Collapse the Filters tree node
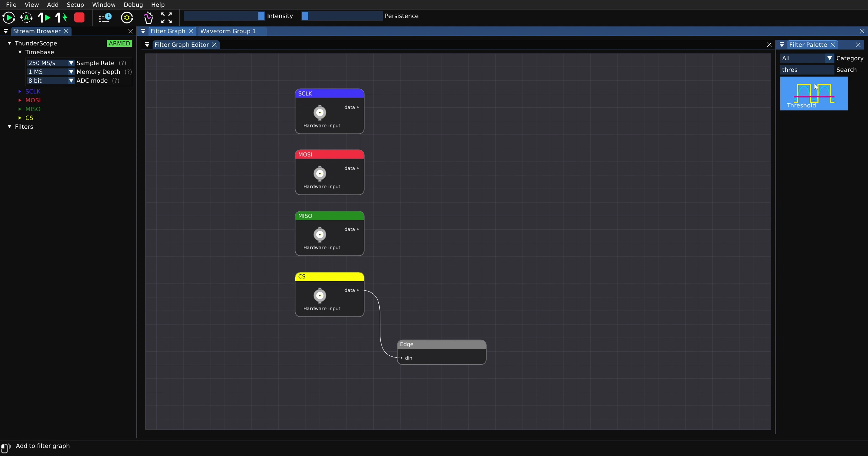 click(9, 127)
